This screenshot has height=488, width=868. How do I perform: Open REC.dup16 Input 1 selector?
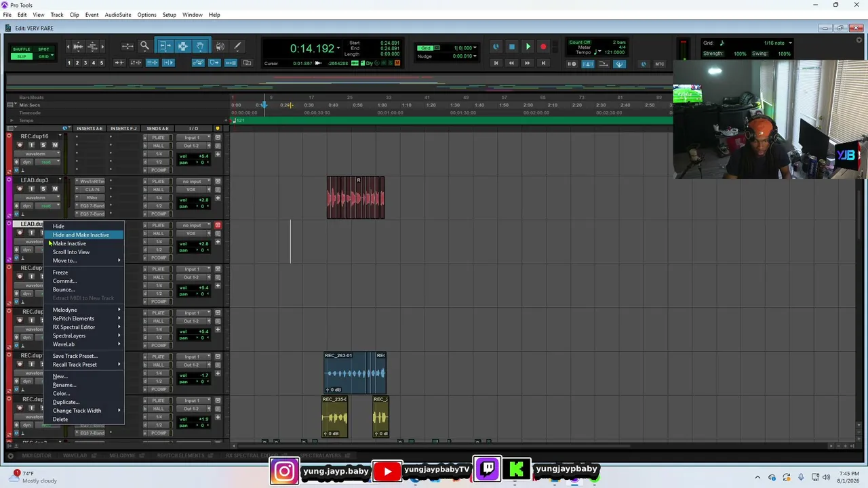193,138
